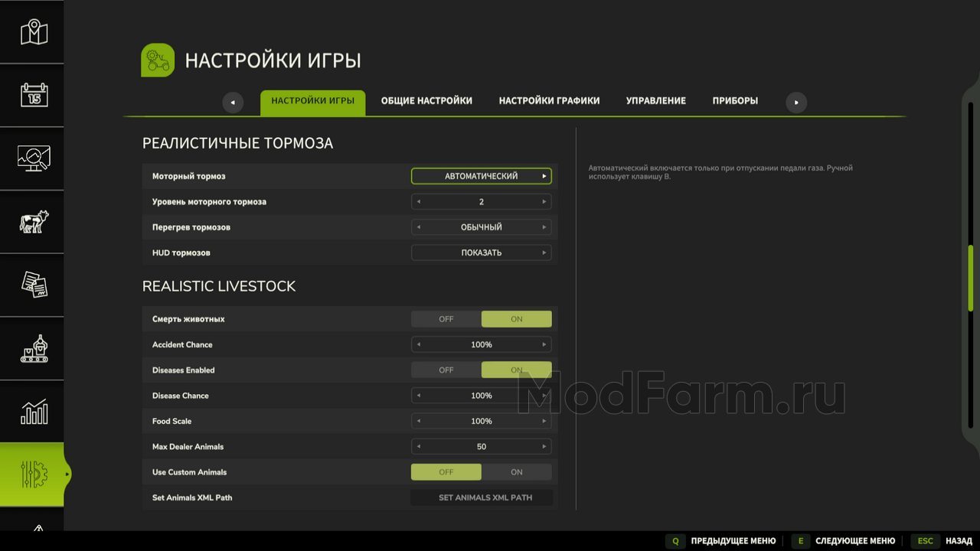Turn OFF Смерть животных

(446, 319)
